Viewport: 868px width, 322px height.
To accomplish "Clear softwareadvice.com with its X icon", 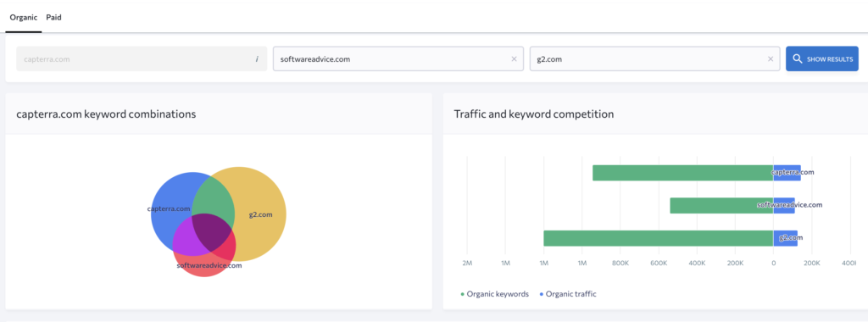I will 514,59.
